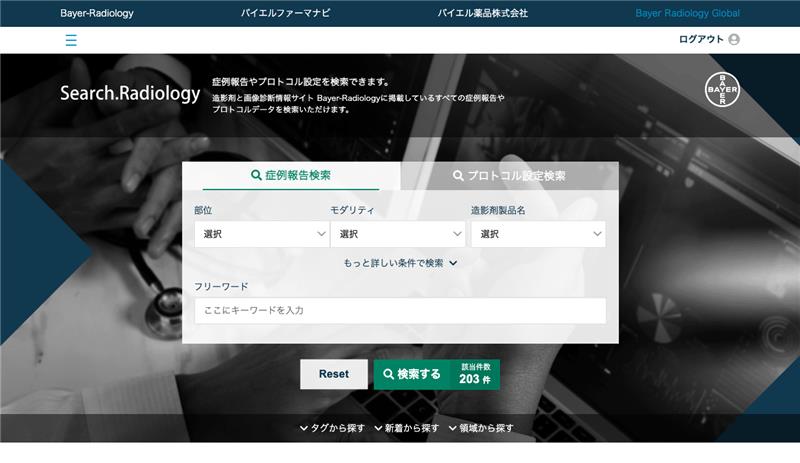
Task: Open the 造影剤製品名 select dropdown
Action: [538, 234]
